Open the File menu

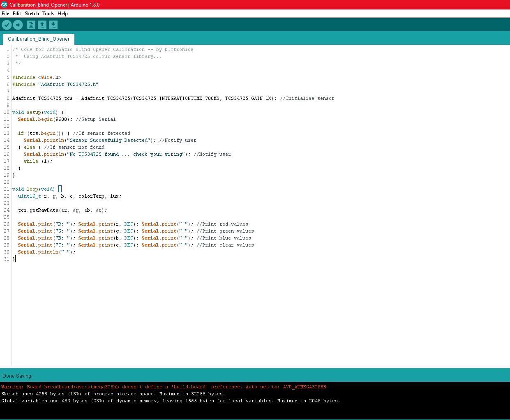[x=5, y=13]
